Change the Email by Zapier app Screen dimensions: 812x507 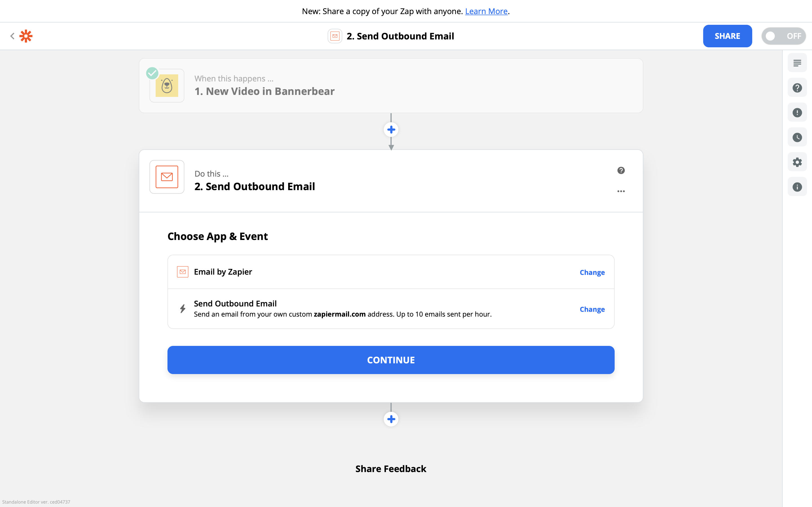pyautogui.click(x=592, y=272)
